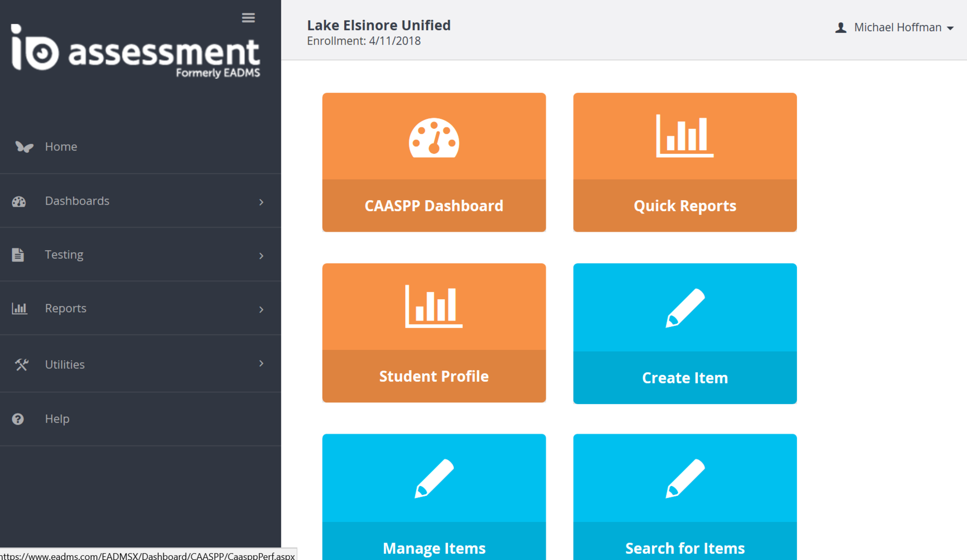Click the question mark Help icon

coord(18,419)
